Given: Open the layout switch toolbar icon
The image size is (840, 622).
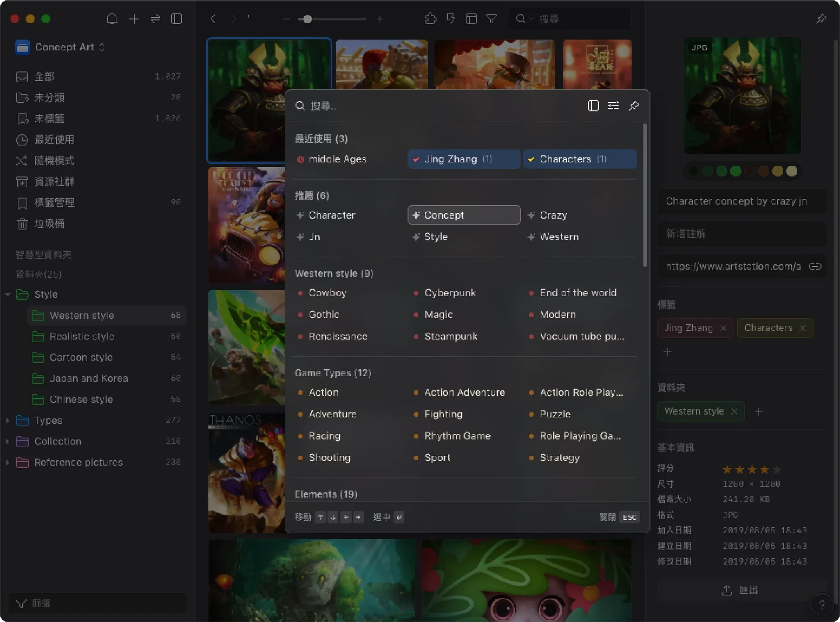Looking at the screenshot, I should pos(471,19).
